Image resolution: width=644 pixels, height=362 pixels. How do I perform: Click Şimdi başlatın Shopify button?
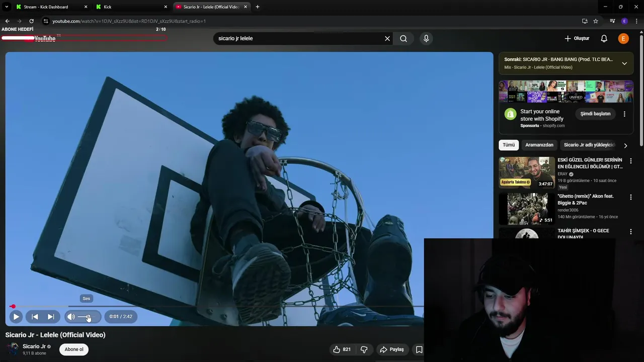click(x=595, y=114)
